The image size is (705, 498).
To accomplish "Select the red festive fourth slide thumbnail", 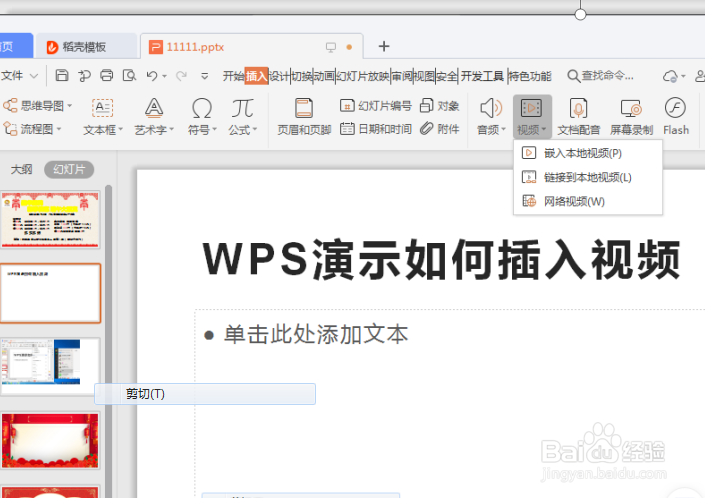I will 50,440.
